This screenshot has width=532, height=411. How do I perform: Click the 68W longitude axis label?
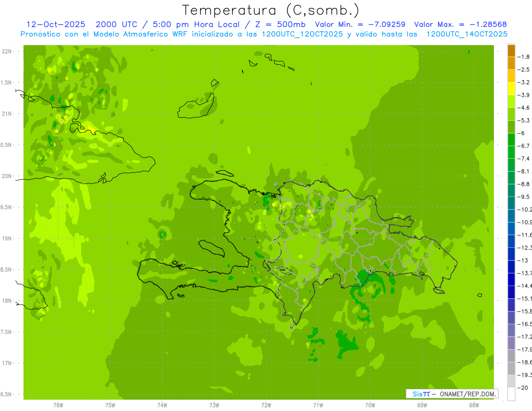pos(474,405)
